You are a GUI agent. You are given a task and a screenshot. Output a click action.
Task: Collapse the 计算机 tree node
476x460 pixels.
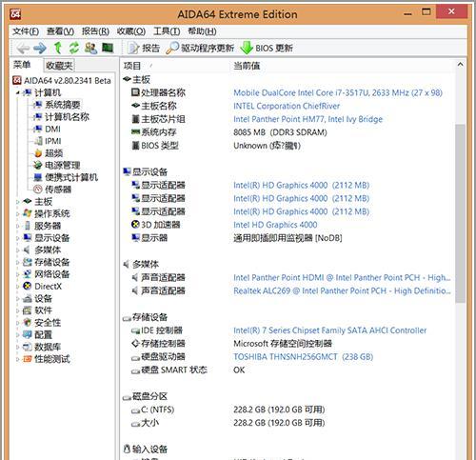pyautogui.click(x=18, y=92)
